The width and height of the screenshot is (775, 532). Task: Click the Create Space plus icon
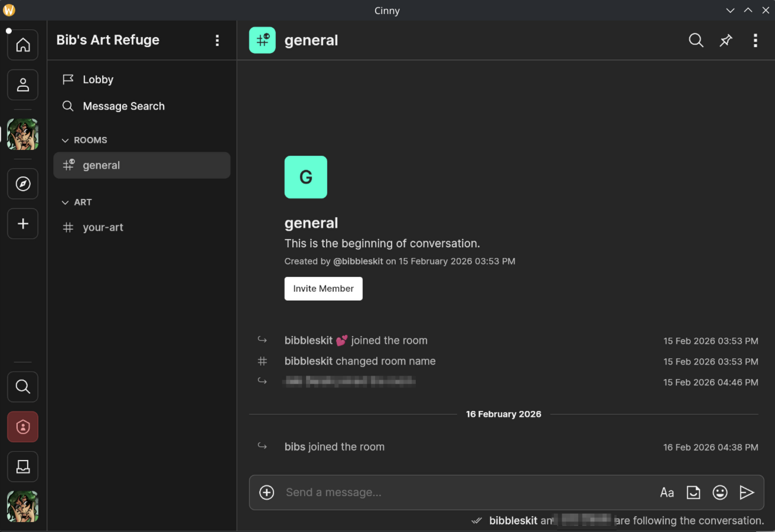(x=23, y=224)
